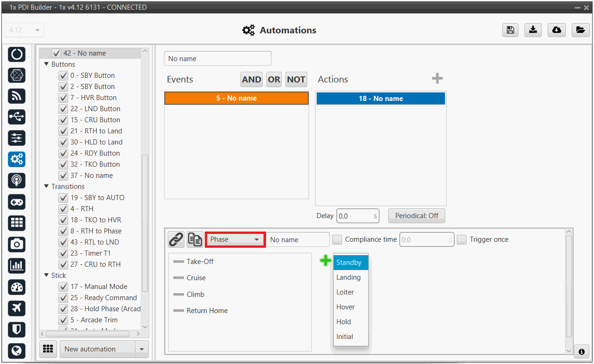Add a new action with gray plus
The height and width of the screenshot is (364, 594).
pos(437,79)
